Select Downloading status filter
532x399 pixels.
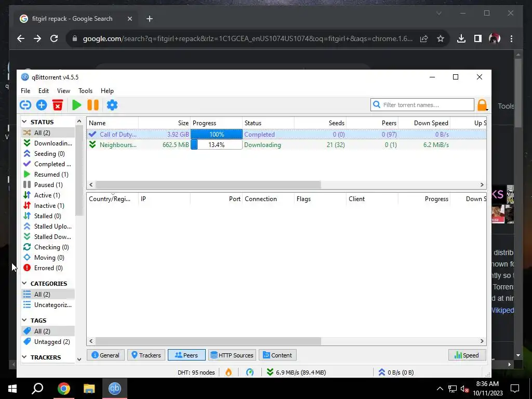48,143
